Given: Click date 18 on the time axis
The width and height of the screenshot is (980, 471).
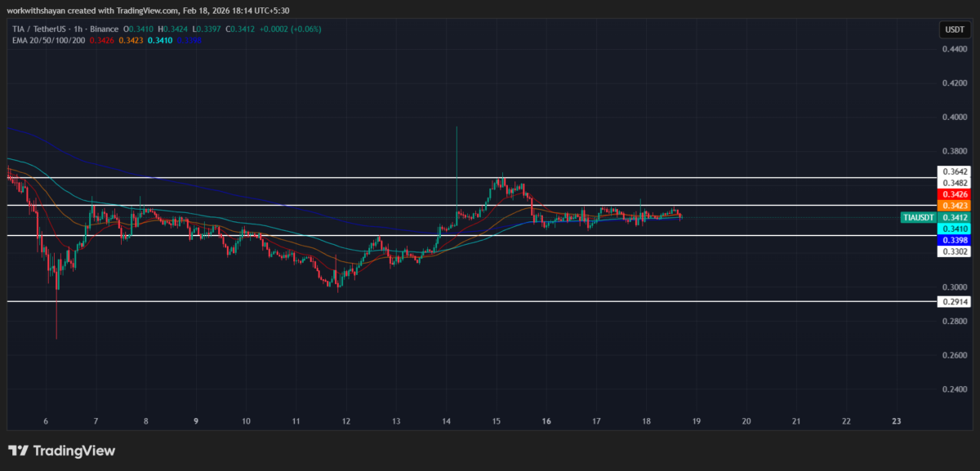Looking at the screenshot, I should (646, 421).
